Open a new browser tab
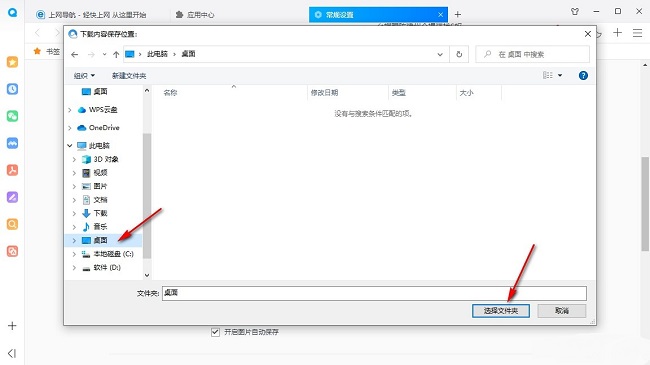The width and height of the screenshot is (650, 365). [x=458, y=15]
